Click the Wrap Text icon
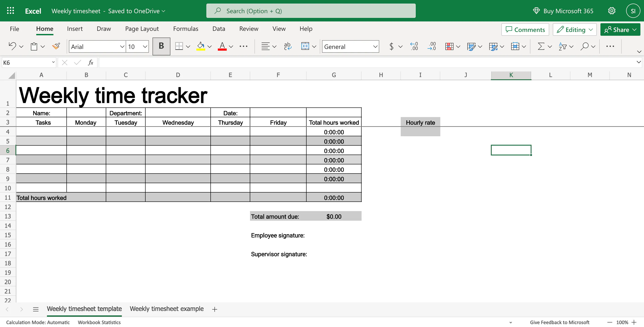Screen dimensions: 644x327 click(288, 46)
